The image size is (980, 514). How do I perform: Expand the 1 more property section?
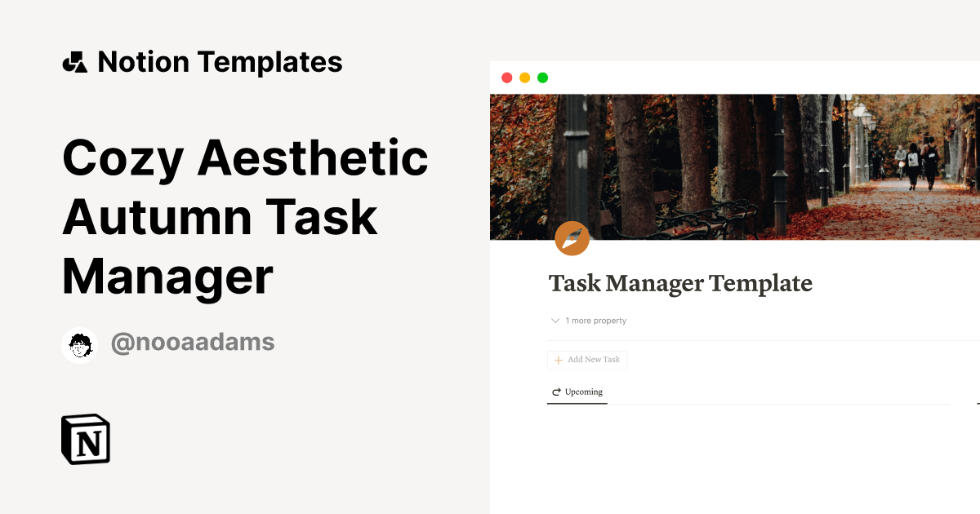point(594,321)
